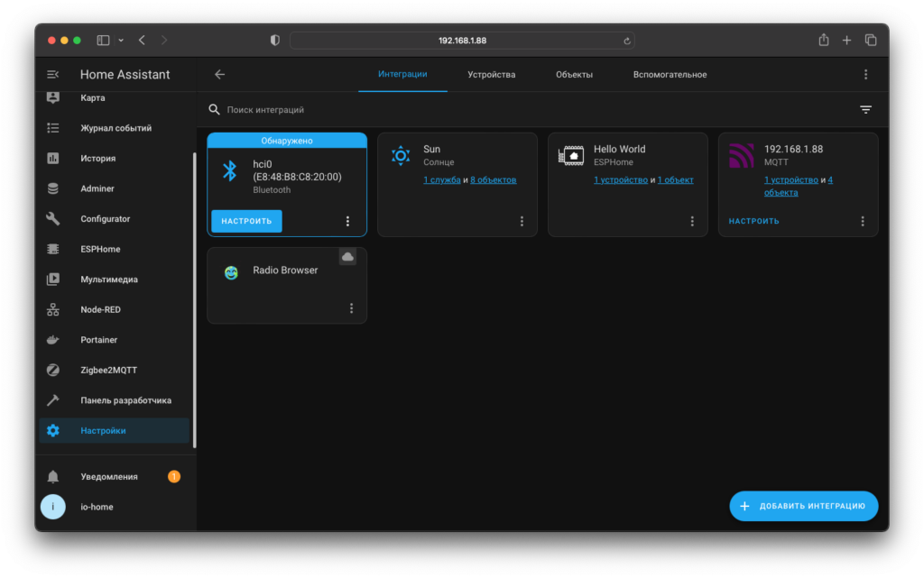Open the ESPHome chip icon in sidebar
Viewport: 924px width, 578px height.
(x=53, y=249)
